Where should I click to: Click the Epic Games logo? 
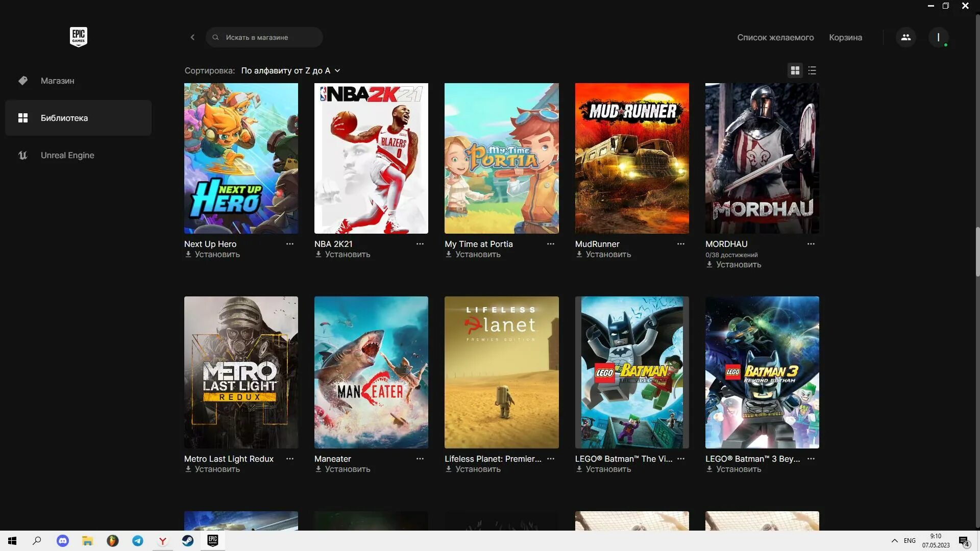(78, 37)
